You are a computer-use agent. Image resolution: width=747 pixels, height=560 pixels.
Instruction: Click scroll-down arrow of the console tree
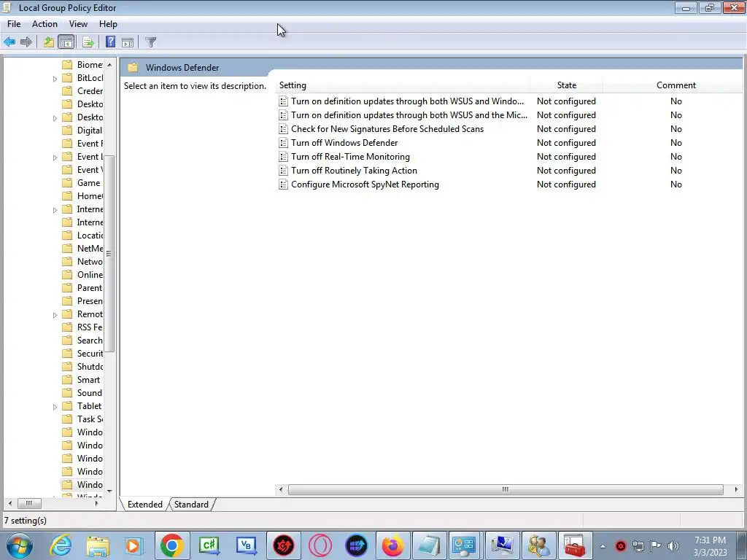pyautogui.click(x=109, y=491)
